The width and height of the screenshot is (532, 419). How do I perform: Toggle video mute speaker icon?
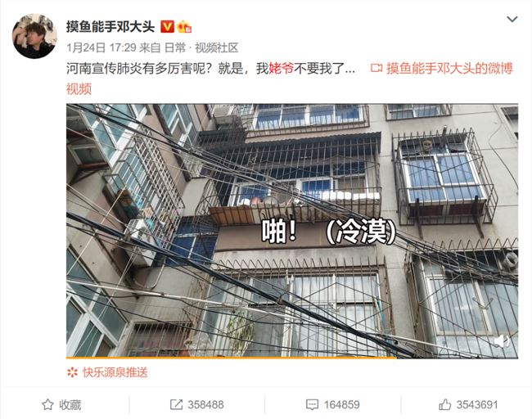[503, 341]
